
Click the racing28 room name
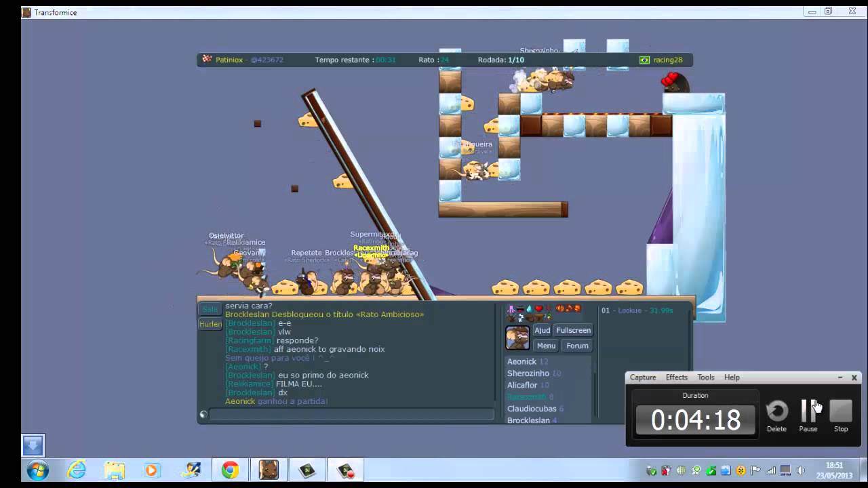668,60
